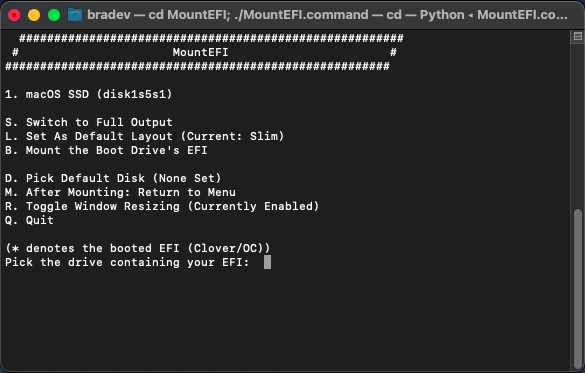Click the scrollbar track above the thumb
The width and height of the screenshot is (585, 373).
pyautogui.click(x=578, y=125)
